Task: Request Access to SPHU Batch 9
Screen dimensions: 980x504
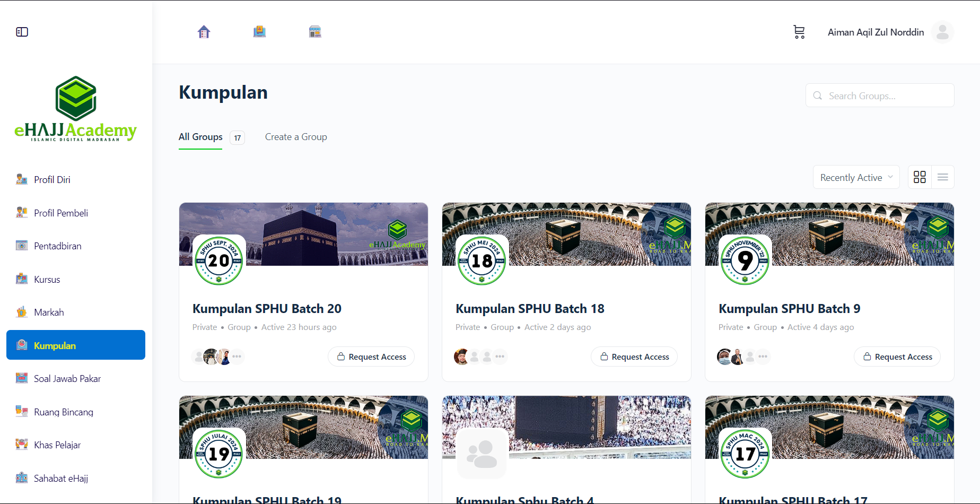Action: click(897, 357)
